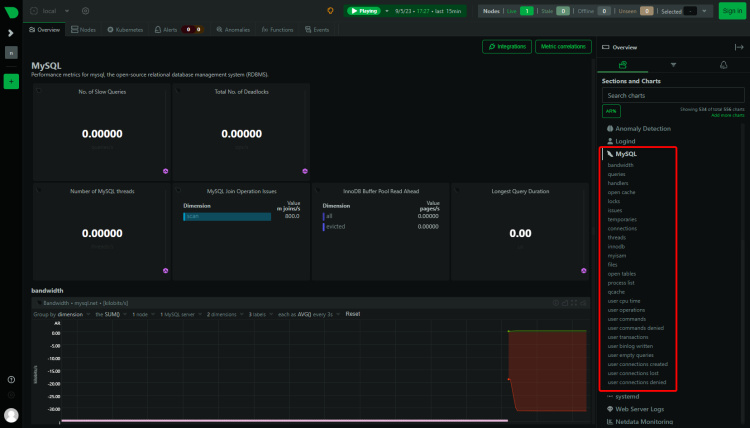Open the user avatar at sidebar bottom
This screenshot has height=428, width=750.
coord(11,414)
